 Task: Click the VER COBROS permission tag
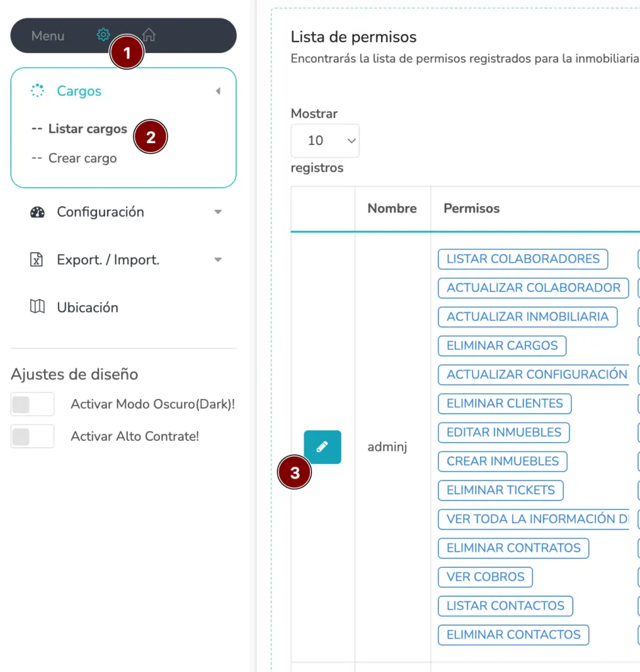point(485,577)
